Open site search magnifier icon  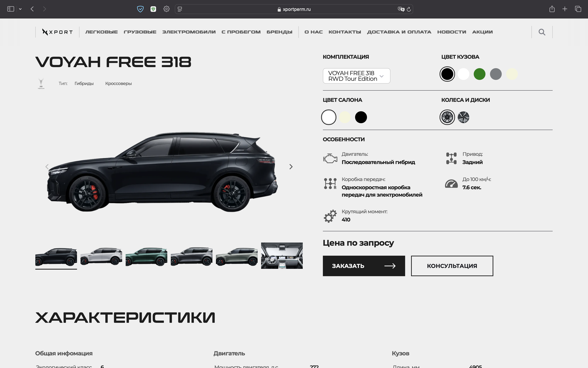click(x=542, y=32)
